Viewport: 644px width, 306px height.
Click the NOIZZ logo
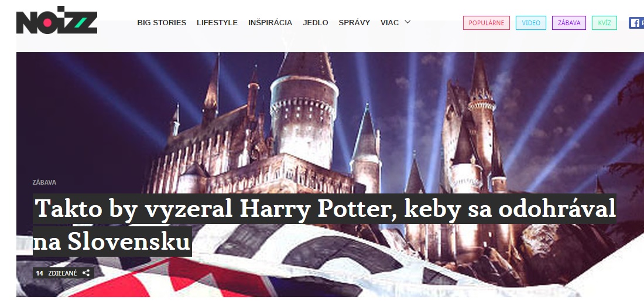pos(57,20)
